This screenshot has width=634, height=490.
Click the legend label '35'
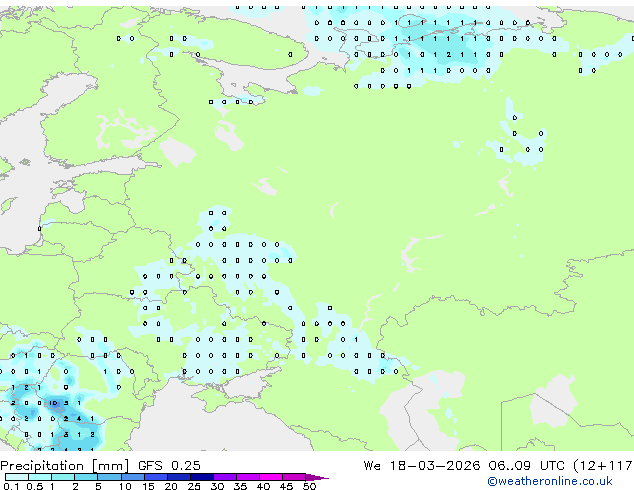240,486
